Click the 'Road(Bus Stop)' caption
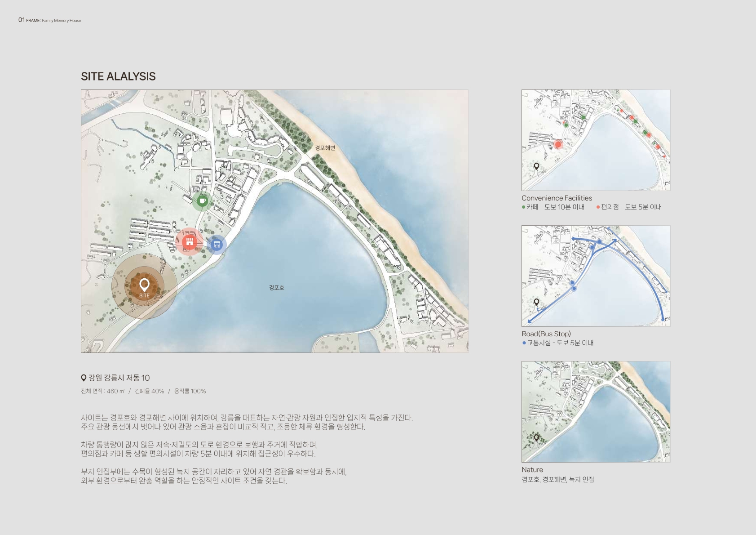The width and height of the screenshot is (756, 535). (x=546, y=334)
